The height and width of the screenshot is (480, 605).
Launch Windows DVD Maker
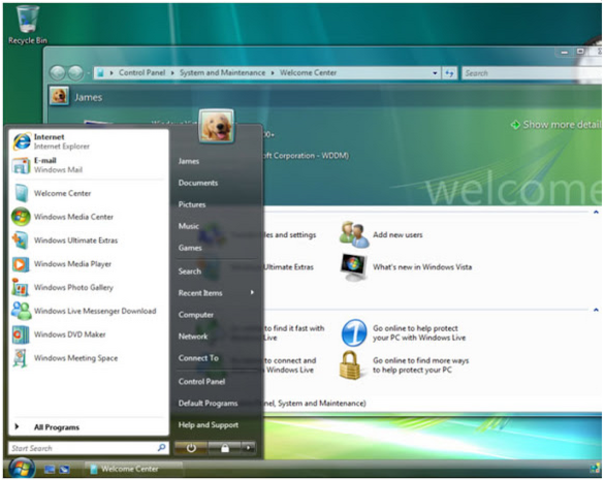(x=89, y=335)
